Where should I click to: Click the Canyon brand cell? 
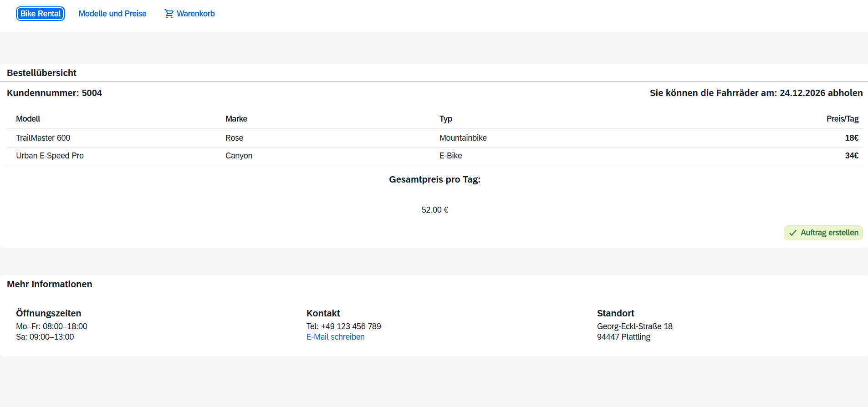pyautogui.click(x=239, y=156)
